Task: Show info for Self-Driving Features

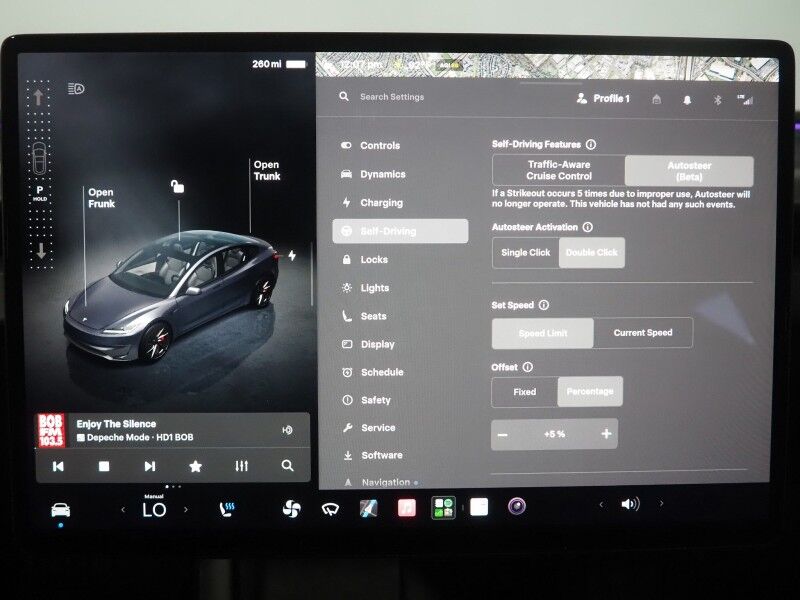Action: coord(591,144)
